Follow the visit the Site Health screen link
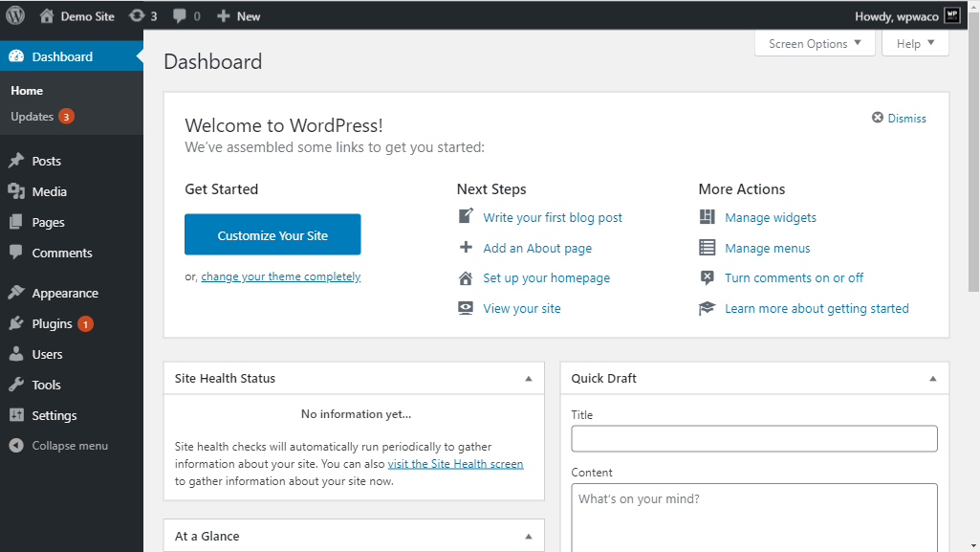Image resolution: width=980 pixels, height=552 pixels. [456, 464]
